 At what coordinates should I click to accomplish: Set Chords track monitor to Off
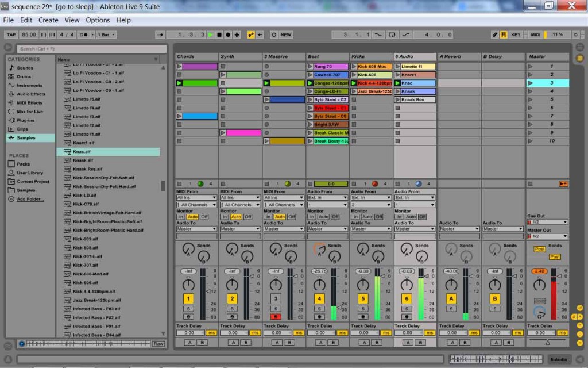(x=204, y=217)
